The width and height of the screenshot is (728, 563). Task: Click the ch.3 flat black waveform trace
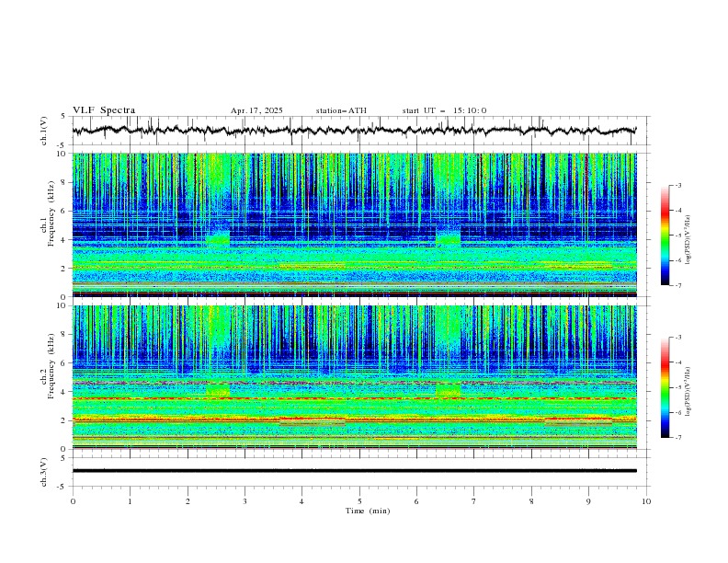pos(354,471)
